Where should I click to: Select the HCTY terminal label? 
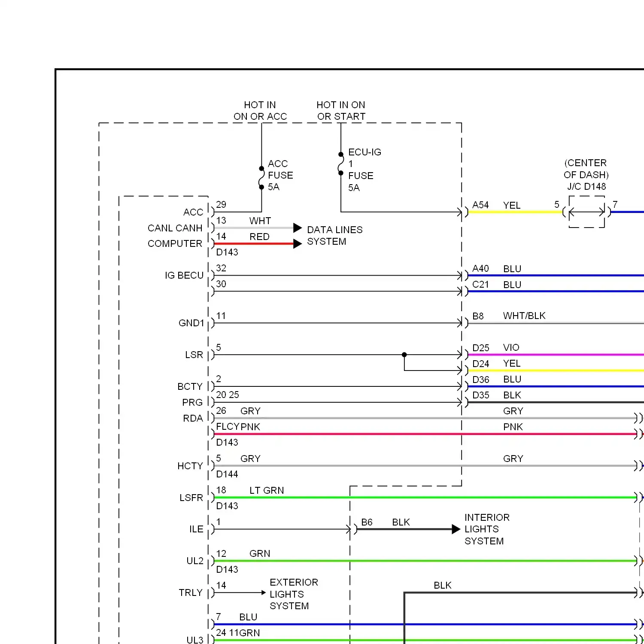point(190,466)
